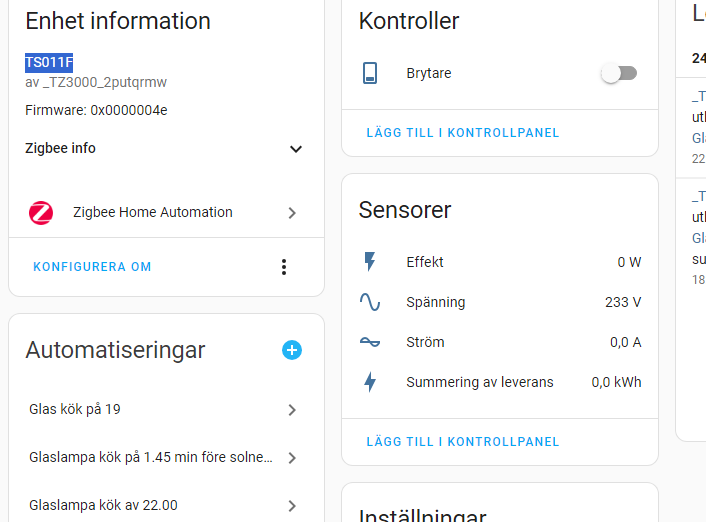Toggle the Brytare switch on
The height and width of the screenshot is (522, 706).
[618, 73]
